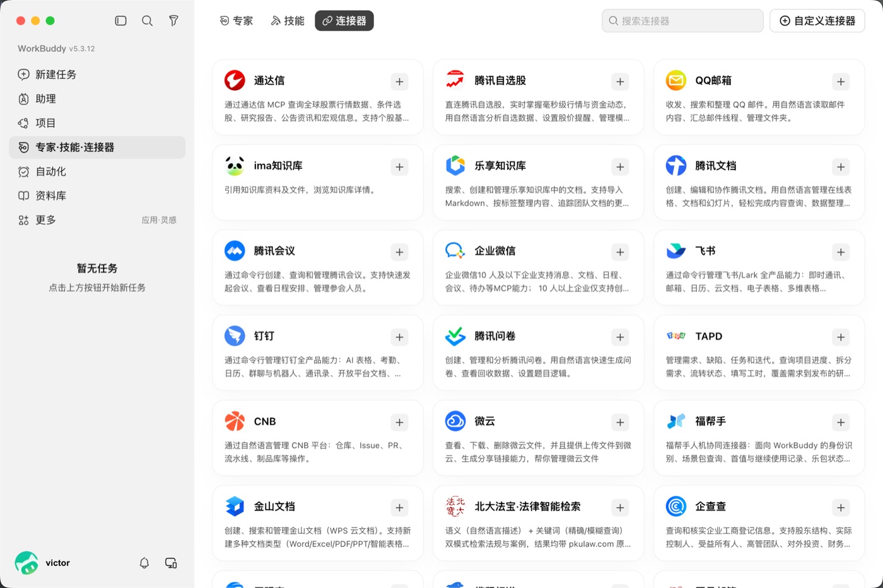Click the 腾讯会议 logo icon
Viewport: 883px width, 588px height.
click(x=235, y=250)
